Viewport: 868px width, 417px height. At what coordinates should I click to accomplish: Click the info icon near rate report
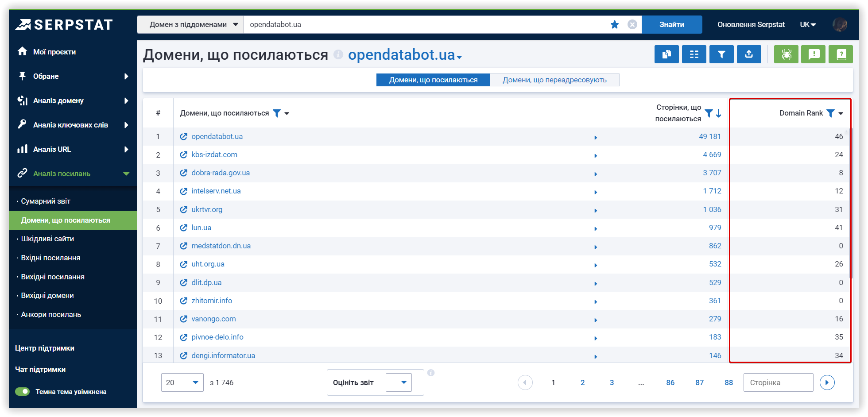click(431, 373)
